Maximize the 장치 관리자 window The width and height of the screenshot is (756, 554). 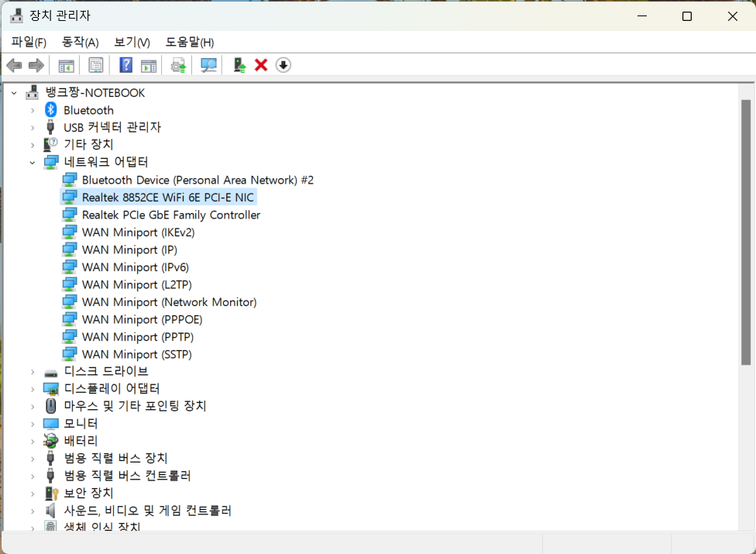[x=687, y=16]
